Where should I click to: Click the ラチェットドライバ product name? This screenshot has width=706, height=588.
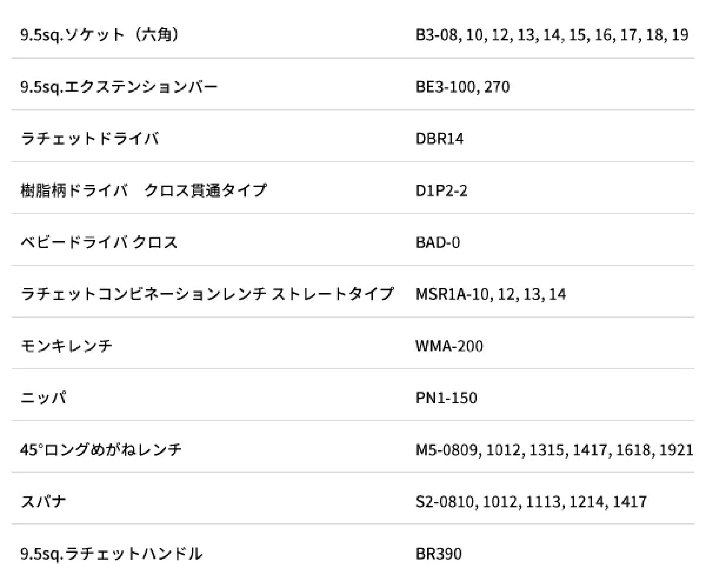pos(90,139)
